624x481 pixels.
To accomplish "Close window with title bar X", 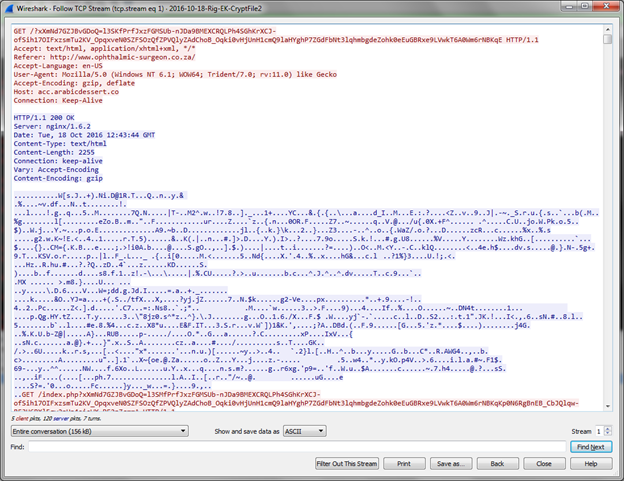I will pos(606,6).
